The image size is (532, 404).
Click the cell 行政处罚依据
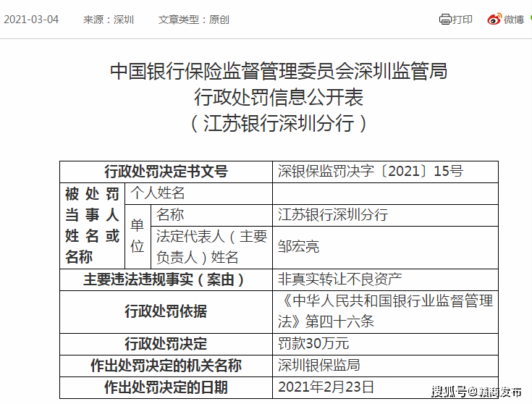166,311
